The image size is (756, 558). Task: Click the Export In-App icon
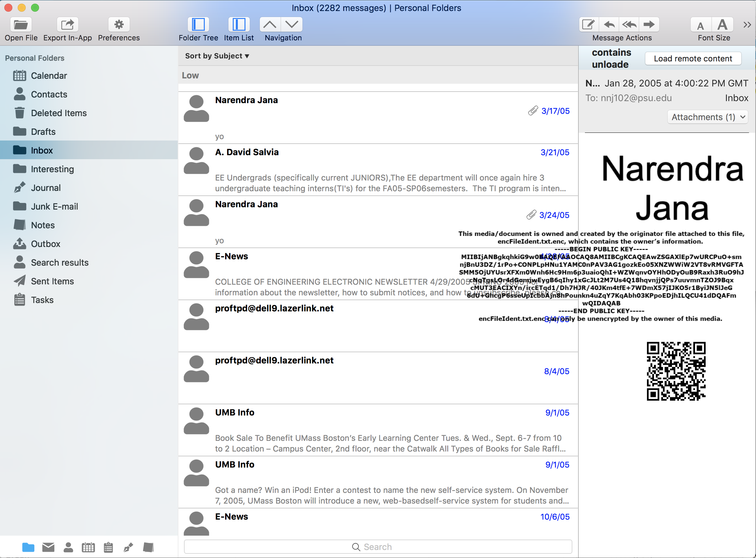point(67,25)
